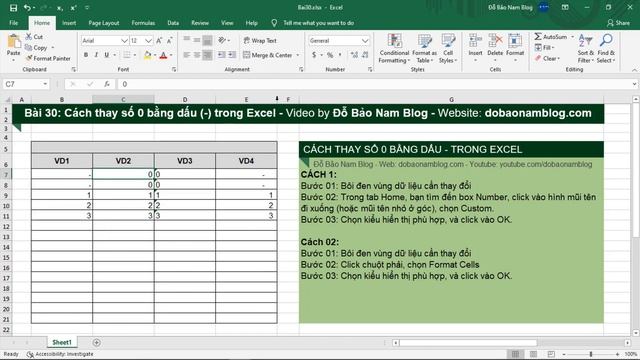Image resolution: width=640 pixels, height=360 pixels.
Task: Toggle center horizontal alignment
Action: [197, 55]
